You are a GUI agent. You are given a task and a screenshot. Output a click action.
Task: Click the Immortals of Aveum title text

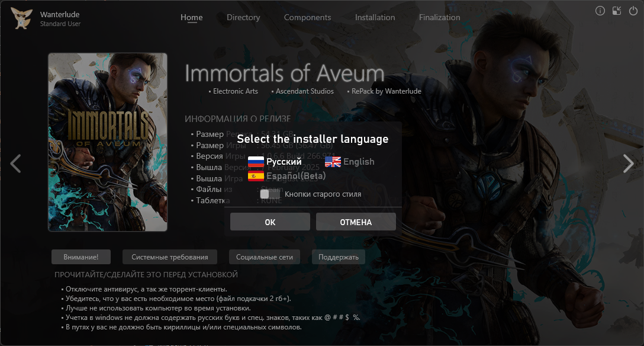pos(285,73)
